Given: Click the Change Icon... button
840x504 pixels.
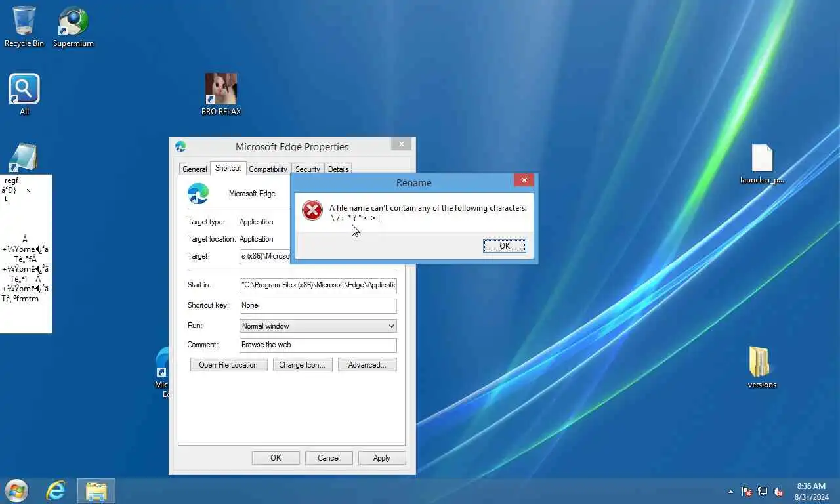Looking at the screenshot, I should (x=302, y=365).
